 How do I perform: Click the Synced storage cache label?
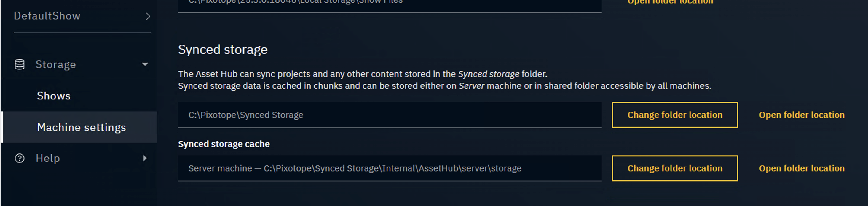click(x=224, y=144)
